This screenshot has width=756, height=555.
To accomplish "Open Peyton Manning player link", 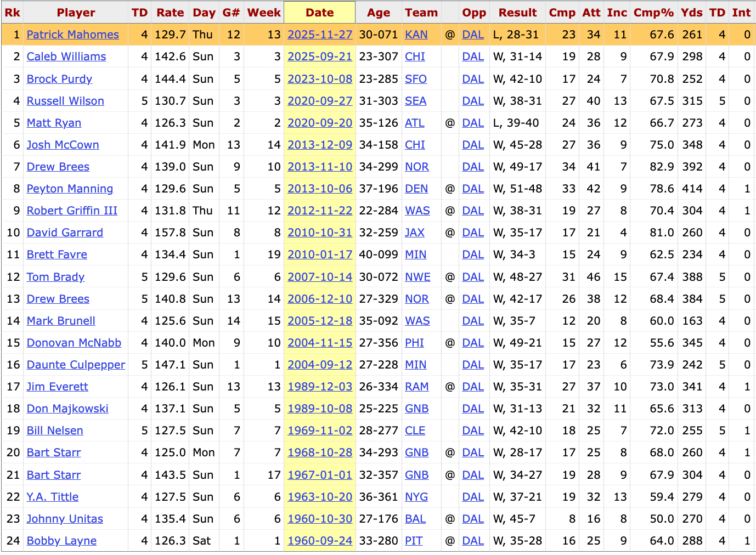I will pyautogui.click(x=70, y=189).
